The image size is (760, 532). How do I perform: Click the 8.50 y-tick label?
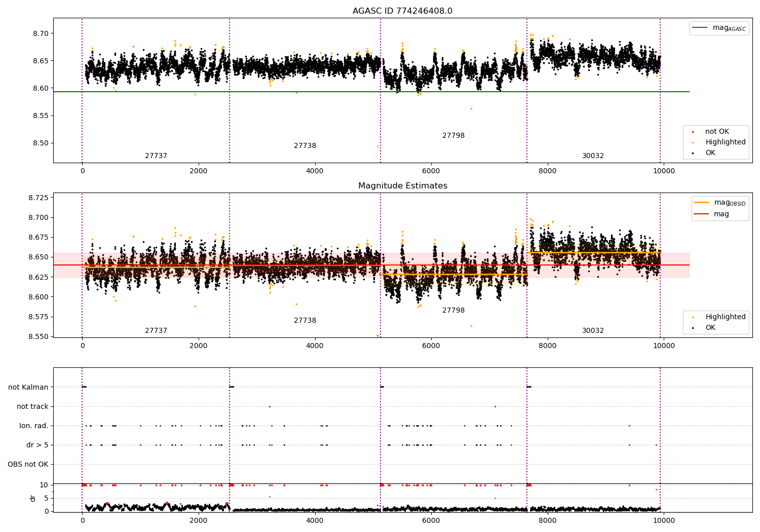40,143
